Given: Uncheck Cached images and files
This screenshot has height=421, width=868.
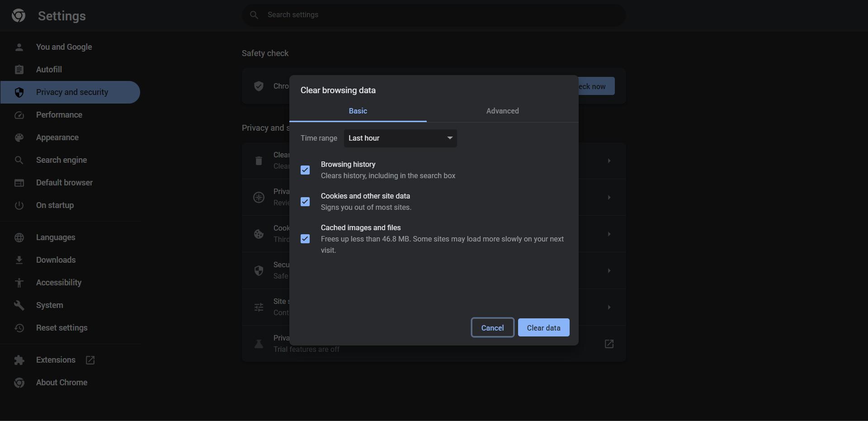Looking at the screenshot, I should pos(305,238).
